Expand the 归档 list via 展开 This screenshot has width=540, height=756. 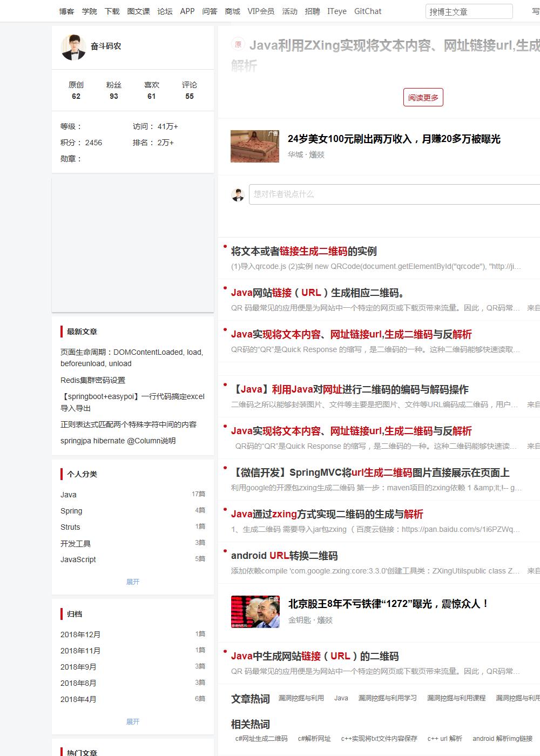click(133, 721)
